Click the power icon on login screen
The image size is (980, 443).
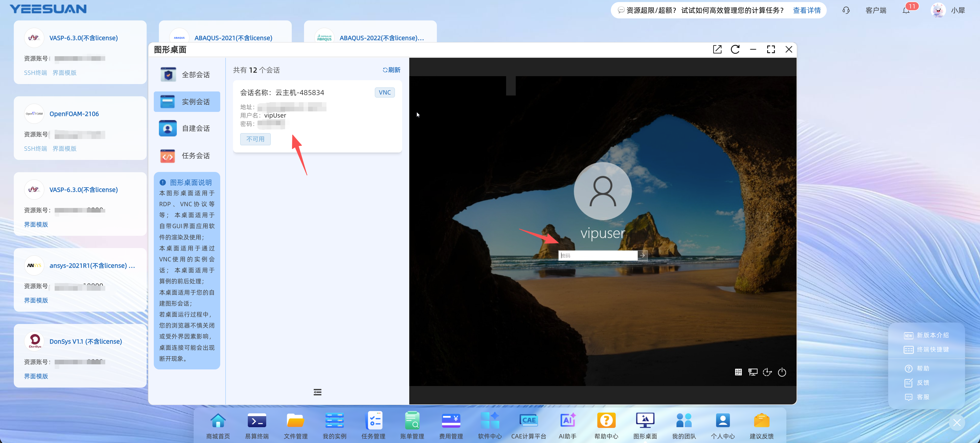tap(782, 372)
